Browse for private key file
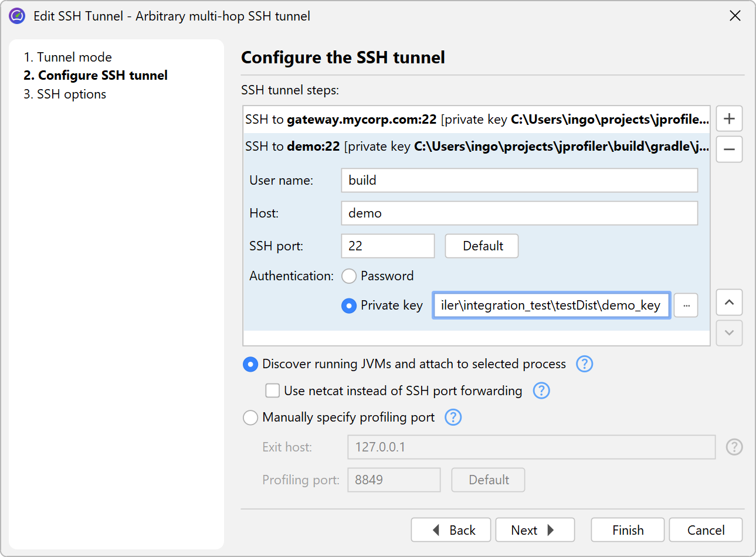The width and height of the screenshot is (756, 557). point(686,305)
